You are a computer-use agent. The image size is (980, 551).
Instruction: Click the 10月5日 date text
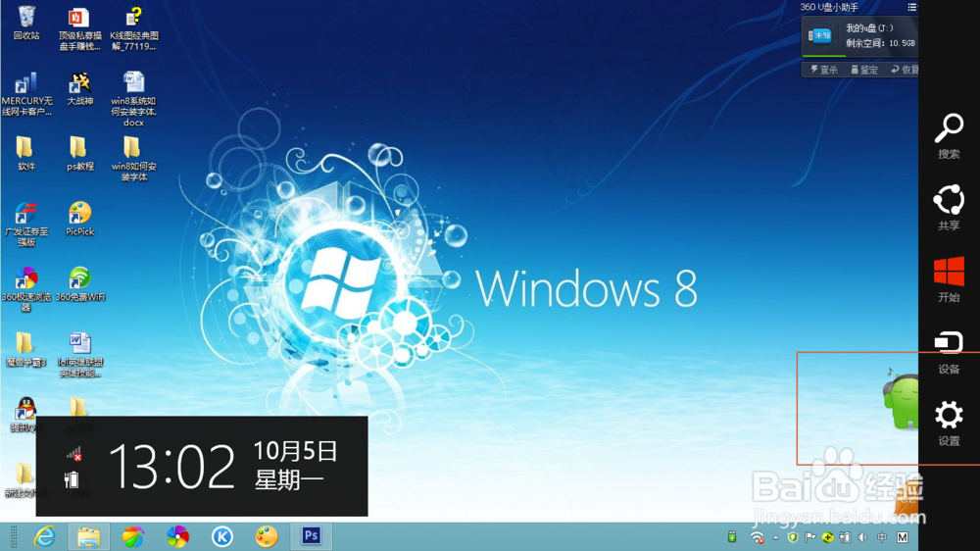tap(295, 451)
